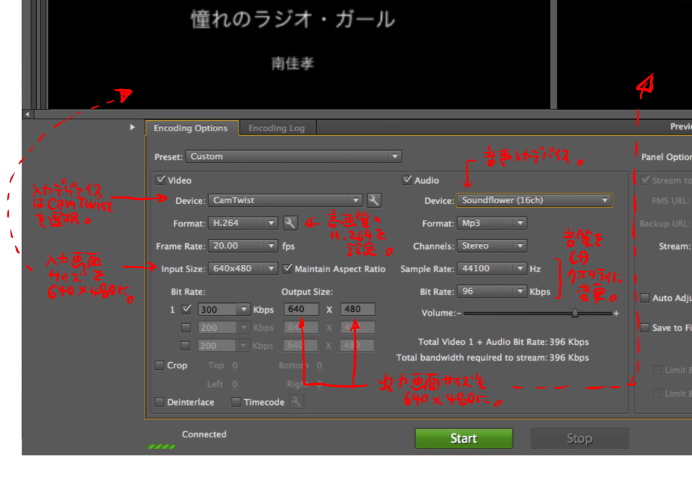The image size is (692, 480).
Task: Toggle Maintain Aspect Ratio checkbox
Action: click(287, 269)
